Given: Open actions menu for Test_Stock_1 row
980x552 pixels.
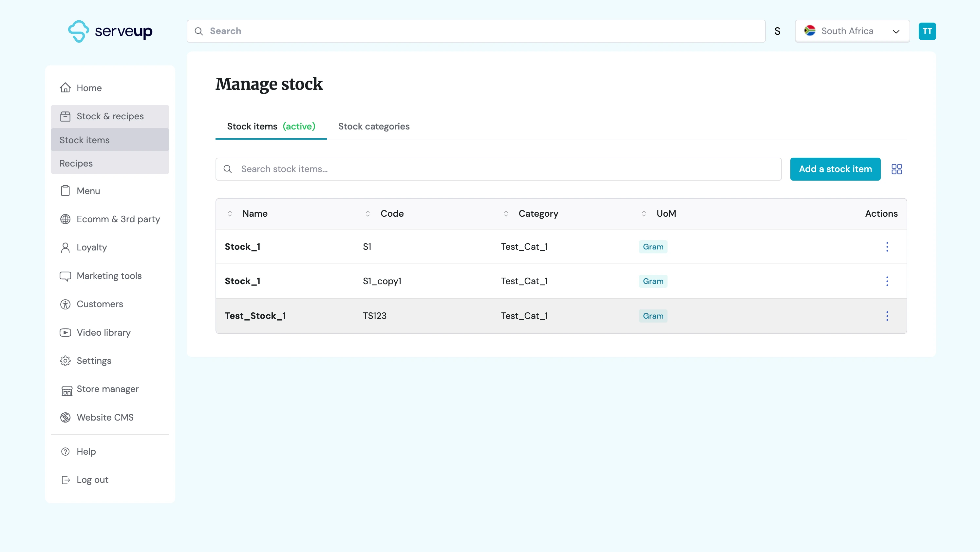Looking at the screenshot, I should click(887, 316).
